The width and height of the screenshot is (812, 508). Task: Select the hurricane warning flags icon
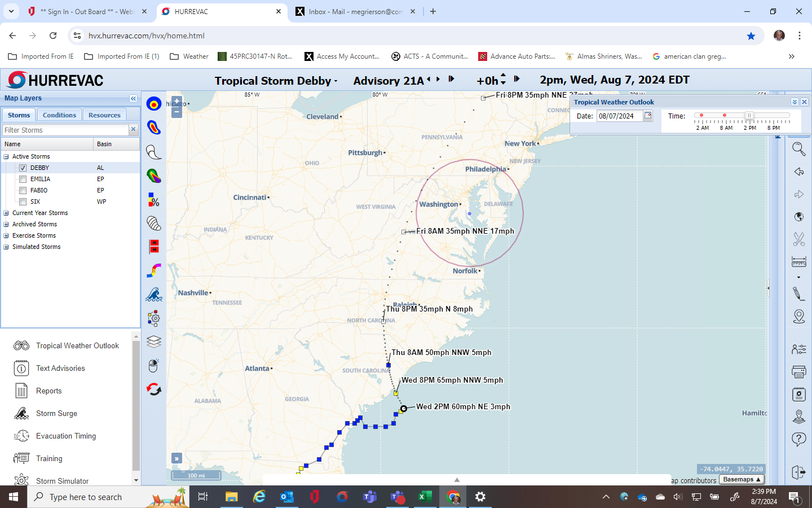tap(154, 247)
